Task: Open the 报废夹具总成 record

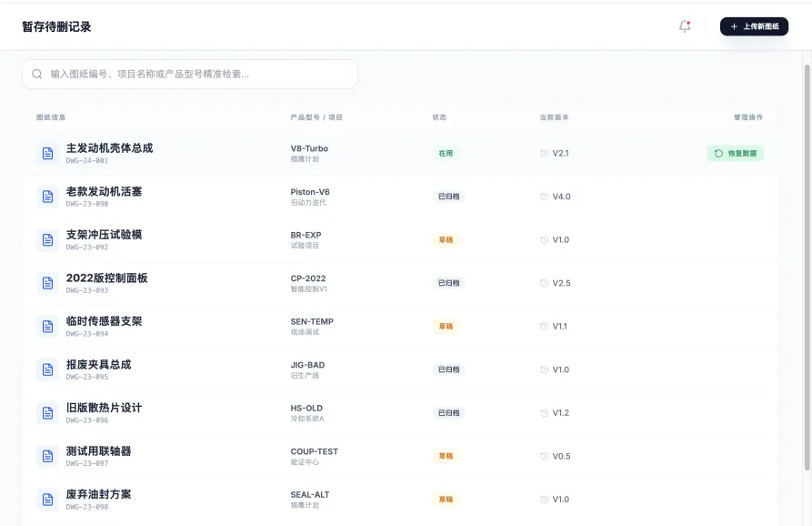Action: tap(98, 364)
